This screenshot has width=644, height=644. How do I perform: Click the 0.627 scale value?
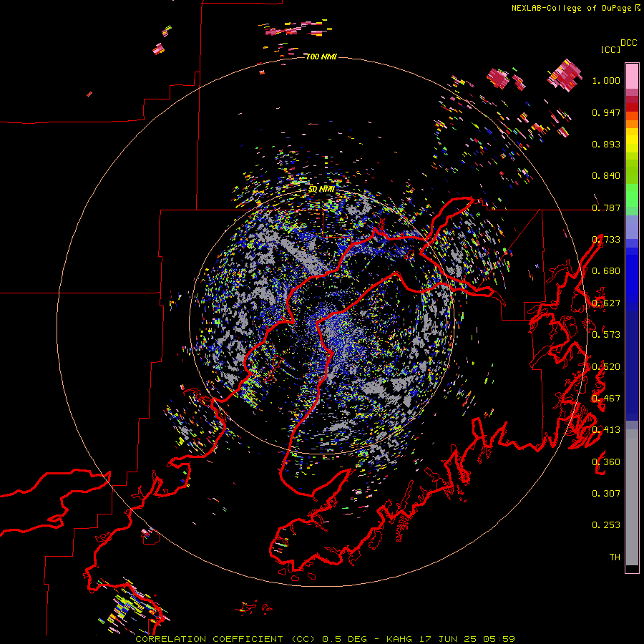click(606, 303)
